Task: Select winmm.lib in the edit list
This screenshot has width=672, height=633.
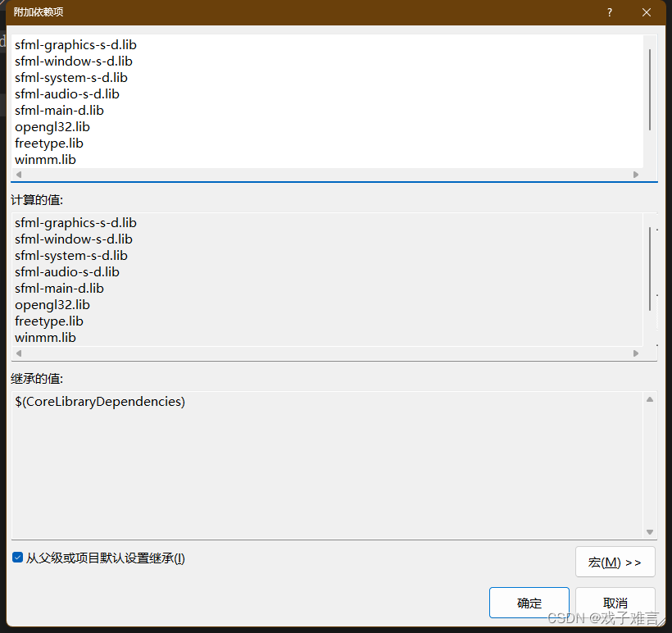Action: tap(45, 159)
